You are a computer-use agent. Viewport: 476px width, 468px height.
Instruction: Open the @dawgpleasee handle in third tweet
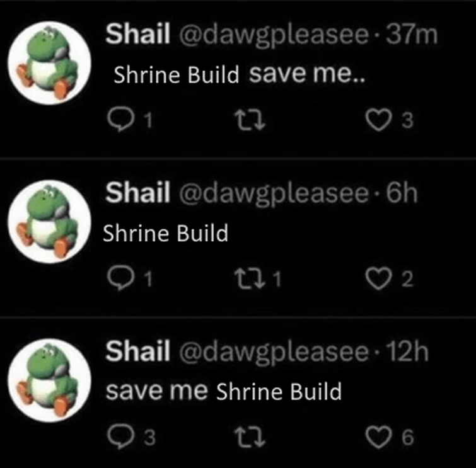click(x=274, y=353)
